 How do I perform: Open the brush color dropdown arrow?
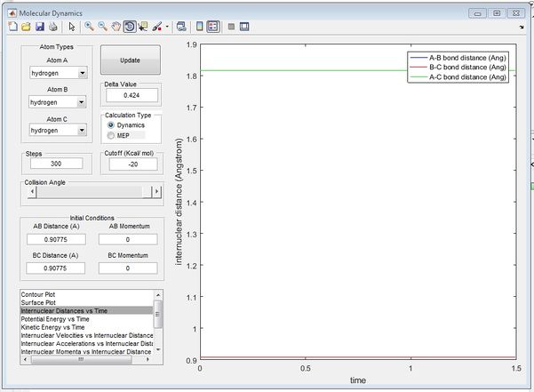(167, 27)
